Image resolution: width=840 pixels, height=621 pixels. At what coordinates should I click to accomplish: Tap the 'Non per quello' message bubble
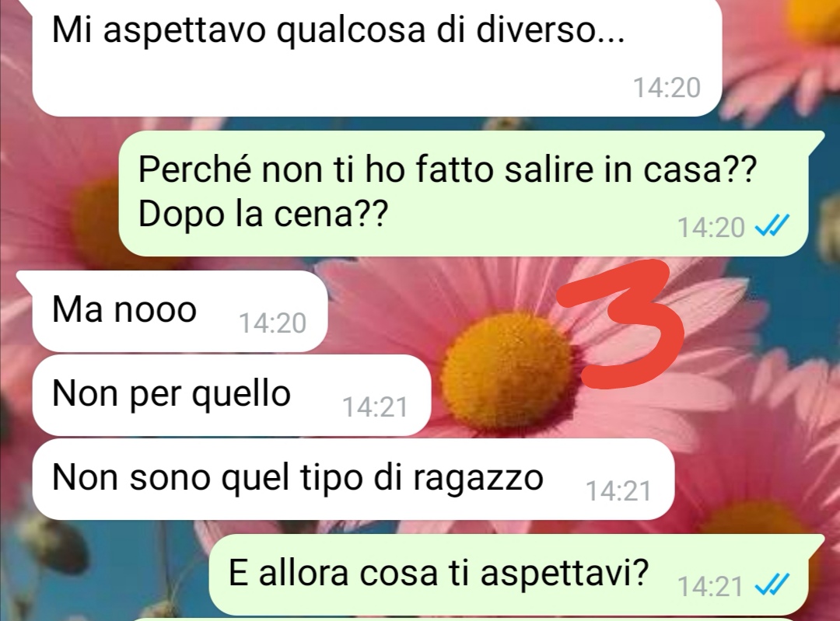(232, 395)
